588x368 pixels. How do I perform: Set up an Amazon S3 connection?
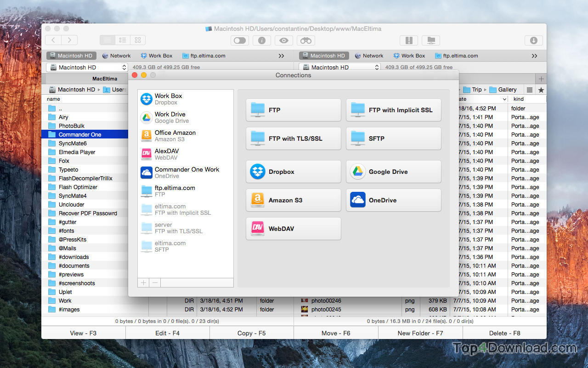(x=293, y=200)
